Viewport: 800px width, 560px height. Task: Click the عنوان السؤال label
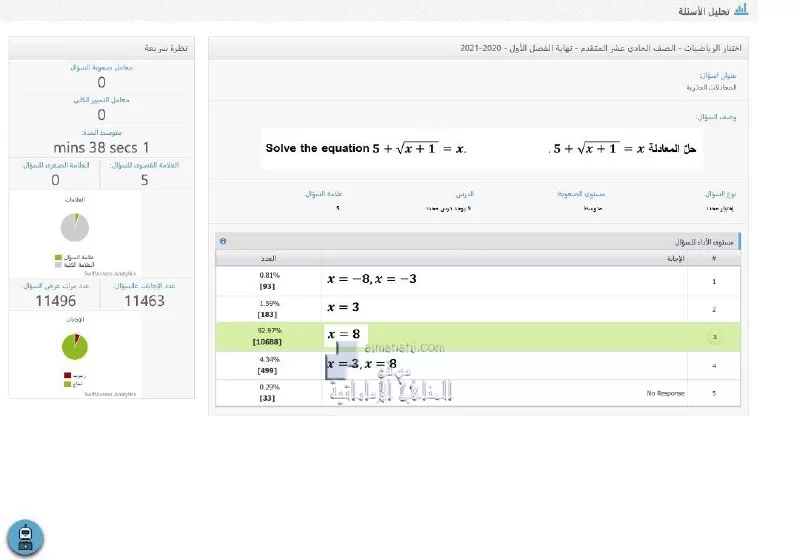[718, 75]
